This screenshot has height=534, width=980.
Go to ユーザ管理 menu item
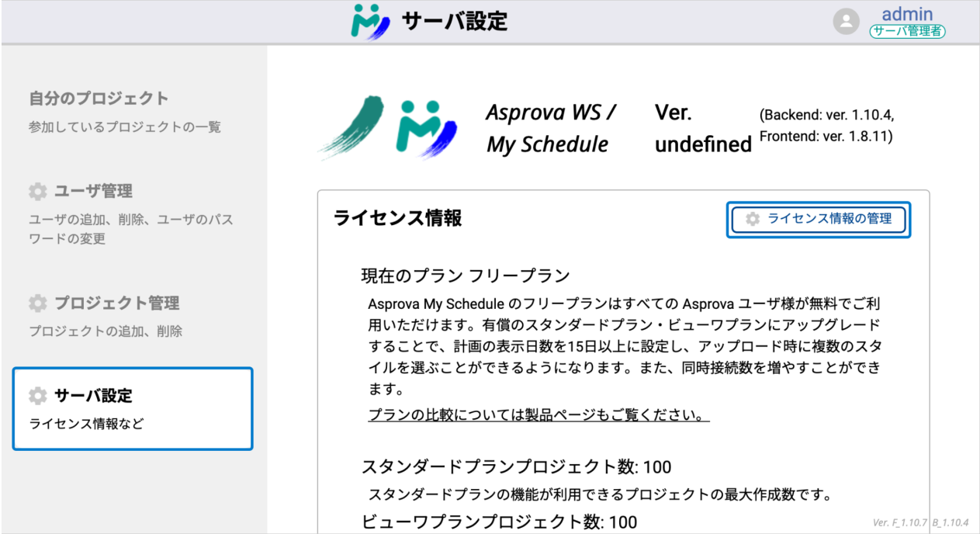pos(93,191)
